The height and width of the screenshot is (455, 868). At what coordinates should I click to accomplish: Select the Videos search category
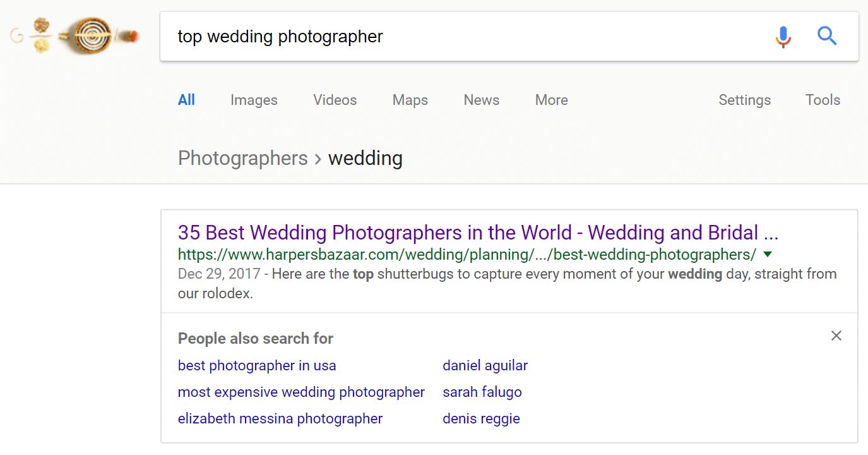pos(335,100)
